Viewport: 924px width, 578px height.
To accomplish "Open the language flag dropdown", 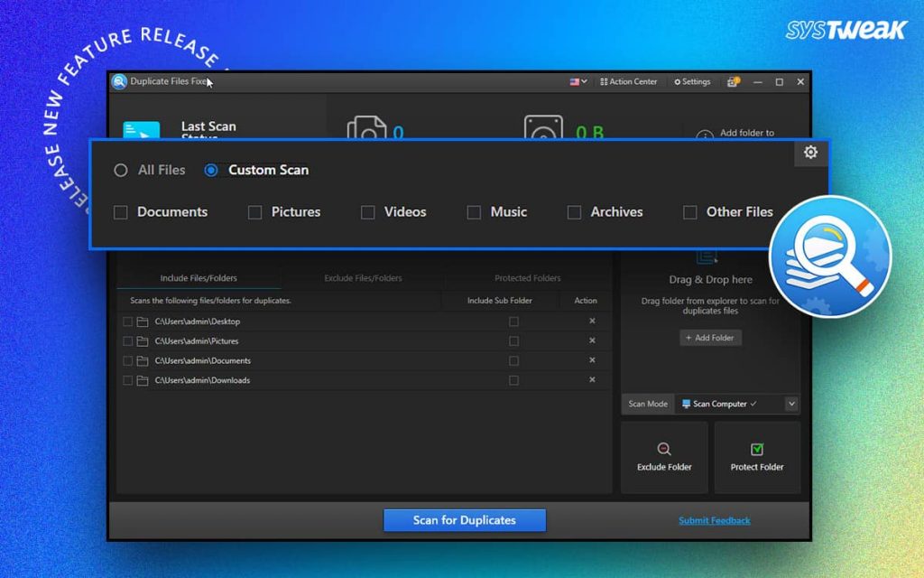I will (578, 82).
